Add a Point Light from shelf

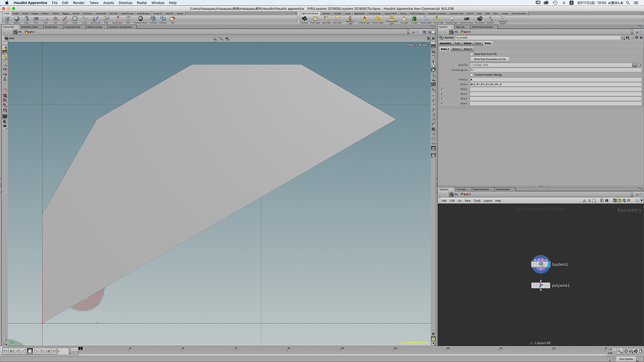(315, 20)
